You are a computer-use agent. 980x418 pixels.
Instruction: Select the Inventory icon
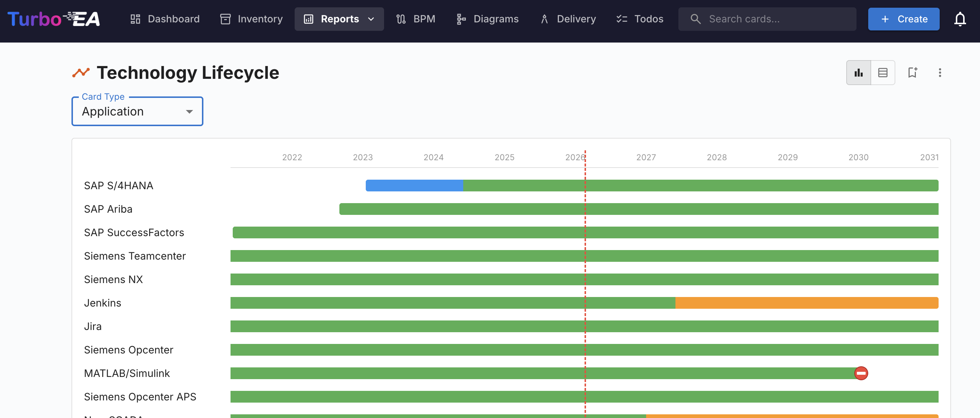point(226,19)
